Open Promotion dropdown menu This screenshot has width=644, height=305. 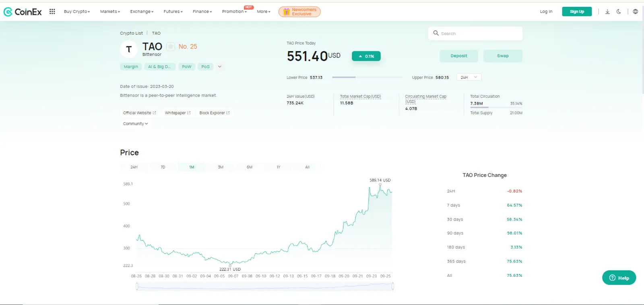234,11
